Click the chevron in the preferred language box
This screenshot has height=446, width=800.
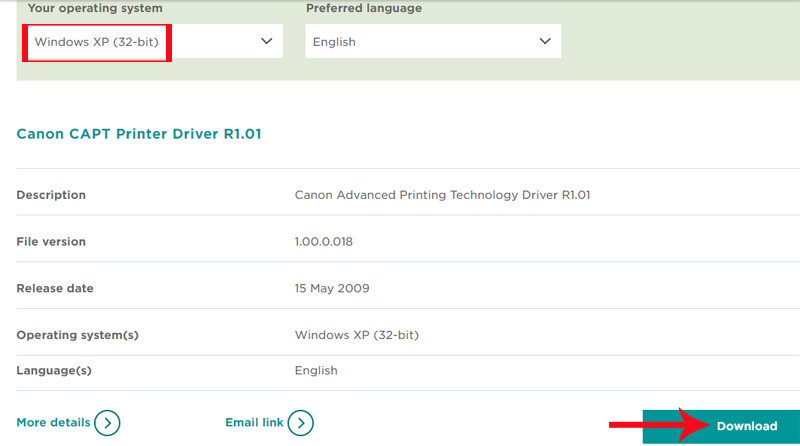pos(545,41)
